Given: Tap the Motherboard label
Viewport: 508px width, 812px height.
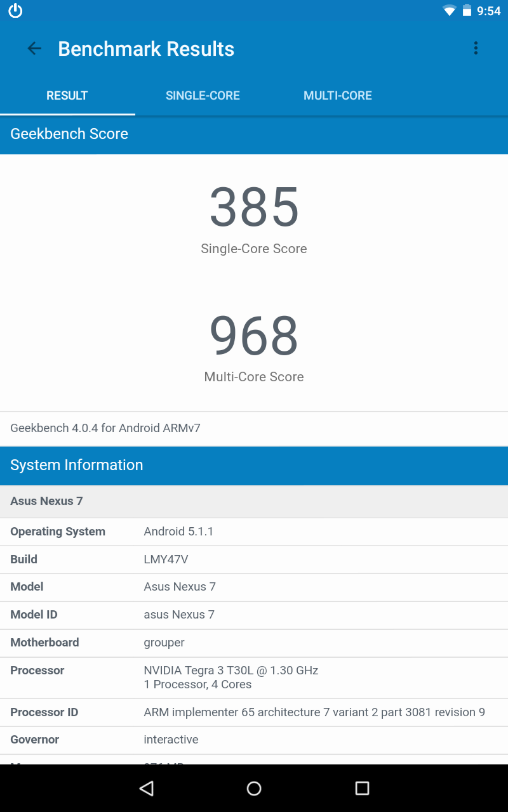Looking at the screenshot, I should pyautogui.click(x=44, y=643).
